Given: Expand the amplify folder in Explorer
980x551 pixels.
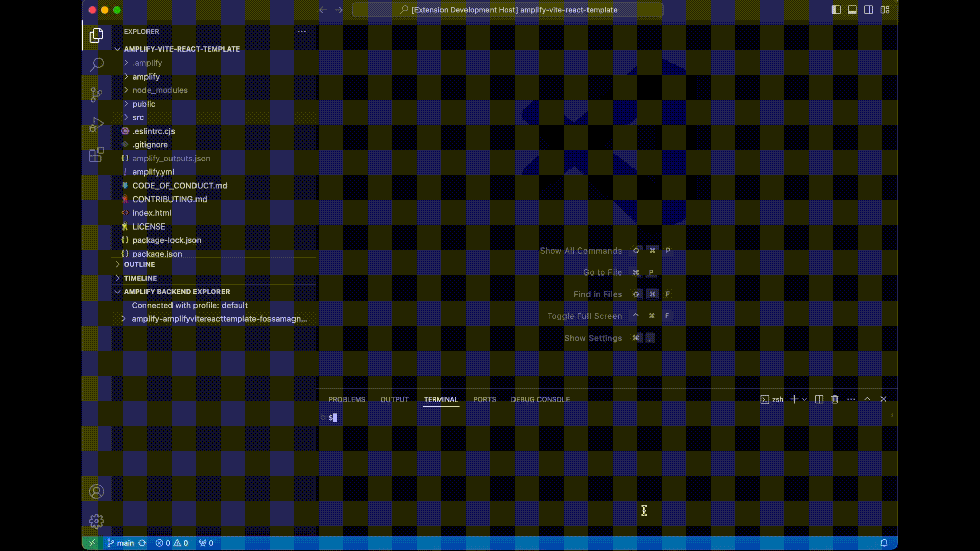Looking at the screenshot, I should pos(146,76).
